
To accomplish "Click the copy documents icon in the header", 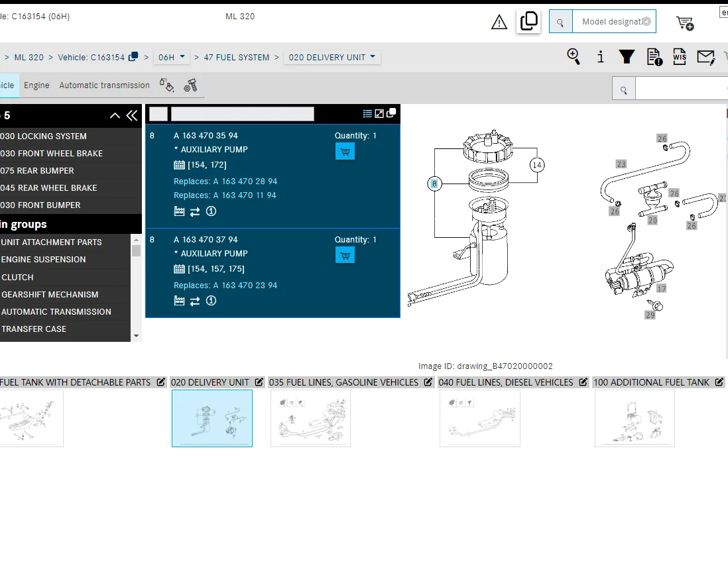I will [x=528, y=21].
